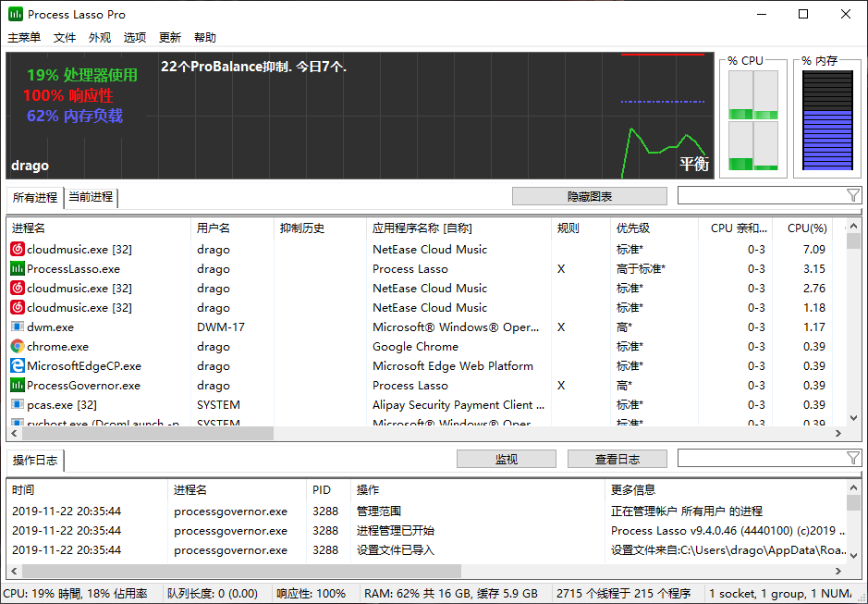This screenshot has height=604, width=868.
Task: Click the process list filter funnel icon
Action: point(852,195)
